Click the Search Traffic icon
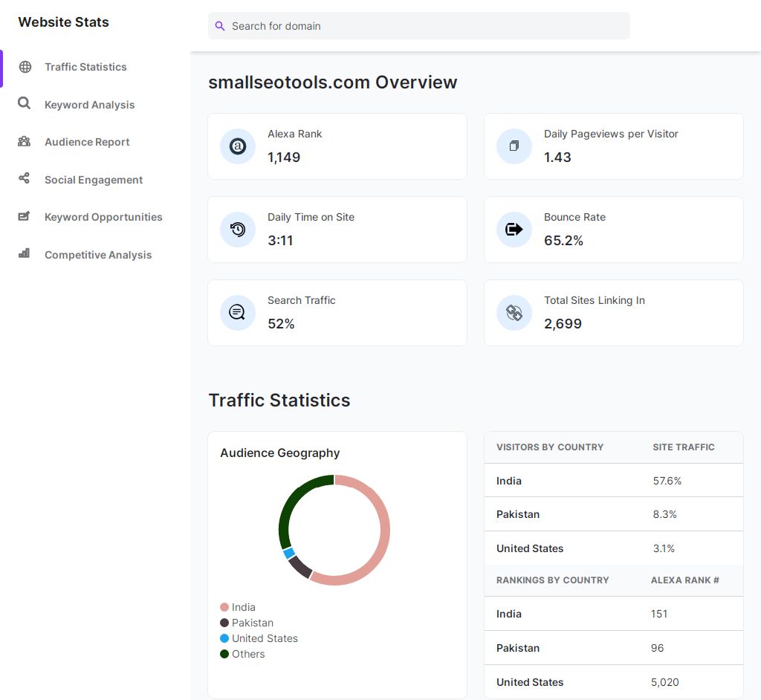 click(x=238, y=313)
